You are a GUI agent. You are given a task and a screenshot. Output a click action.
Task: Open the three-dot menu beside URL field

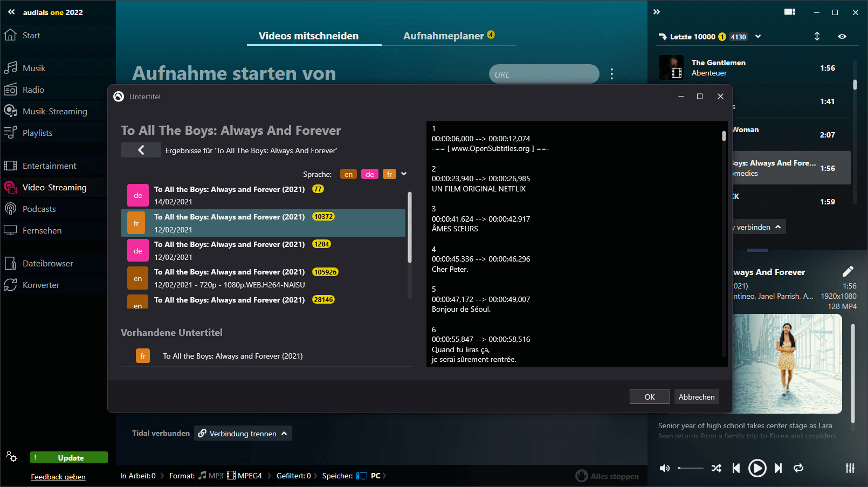coord(611,74)
